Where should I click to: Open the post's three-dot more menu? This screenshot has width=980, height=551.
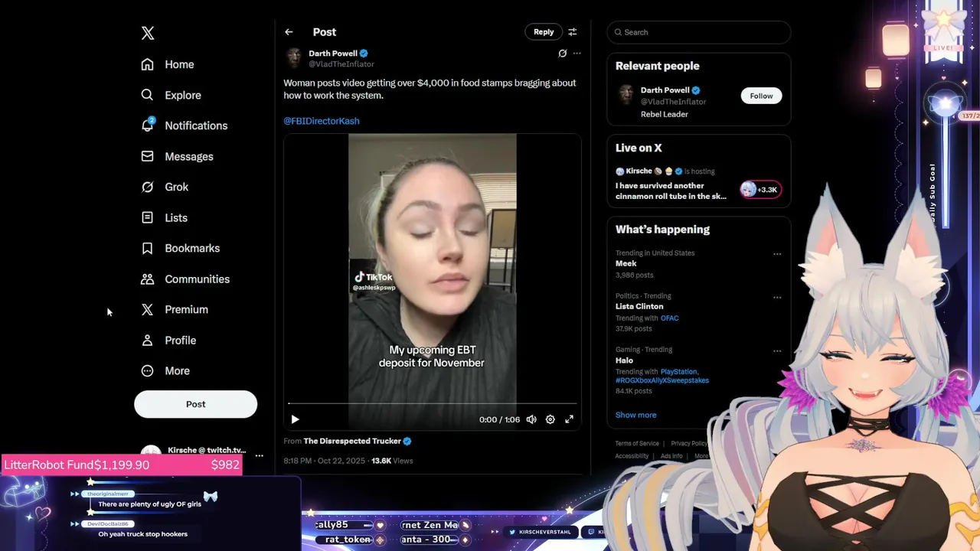(x=577, y=54)
